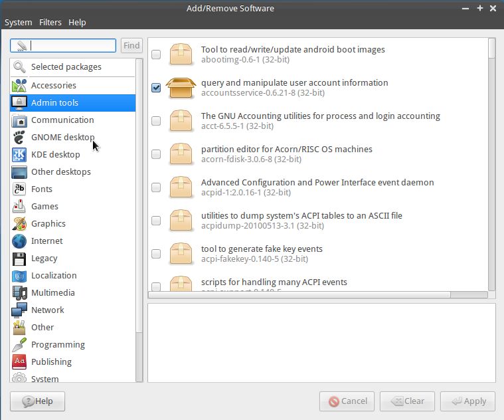Check the acorn-fdisk partition editor checkbox
Viewport: 504px width, 420px height.
pyautogui.click(x=156, y=154)
